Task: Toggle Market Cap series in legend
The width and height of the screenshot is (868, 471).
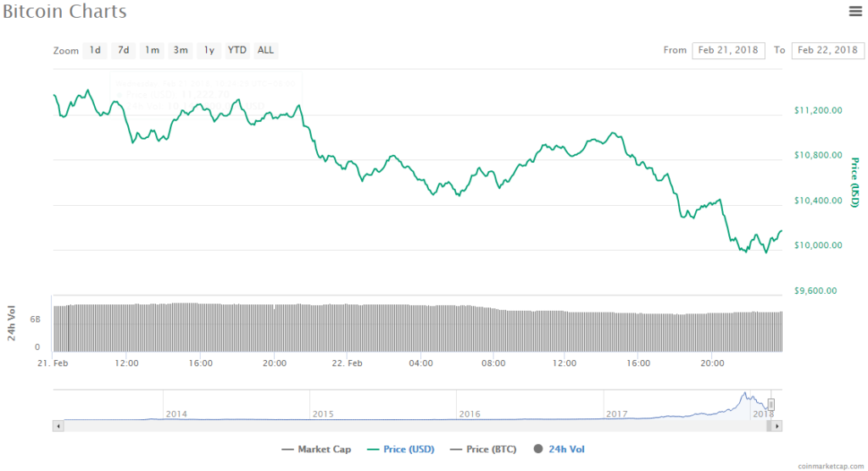Action: point(316,449)
